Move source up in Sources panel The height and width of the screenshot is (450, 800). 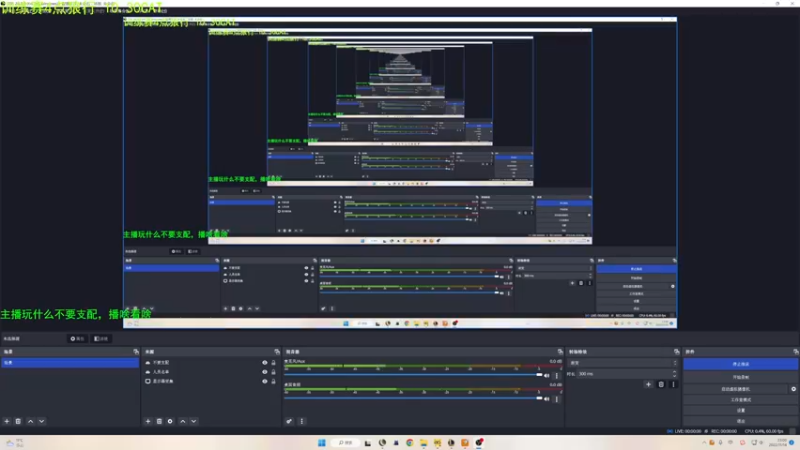coord(183,421)
